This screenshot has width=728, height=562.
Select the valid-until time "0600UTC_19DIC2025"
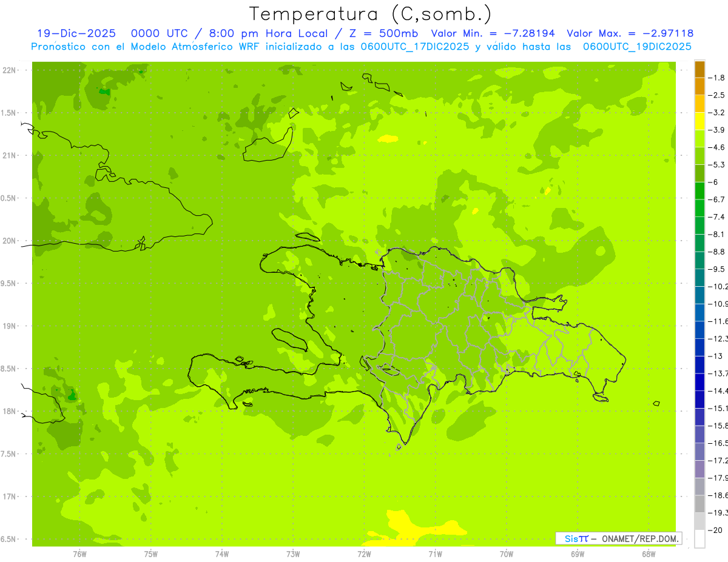637,47
